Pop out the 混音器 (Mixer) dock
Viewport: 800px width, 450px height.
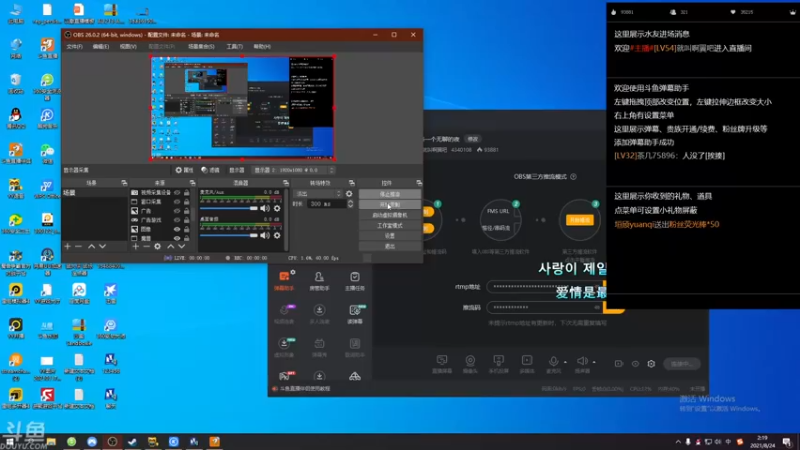point(286,183)
